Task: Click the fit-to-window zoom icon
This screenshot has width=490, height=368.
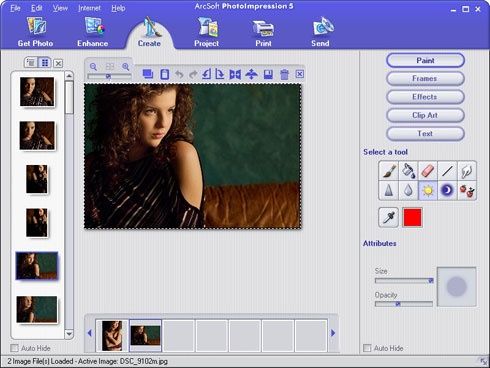Action: point(110,67)
